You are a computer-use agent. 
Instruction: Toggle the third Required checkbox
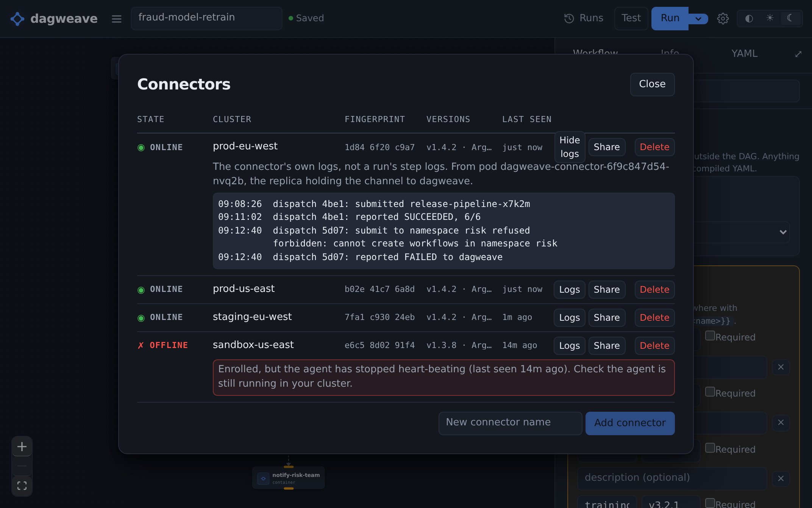pyautogui.click(x=710, y=448)
